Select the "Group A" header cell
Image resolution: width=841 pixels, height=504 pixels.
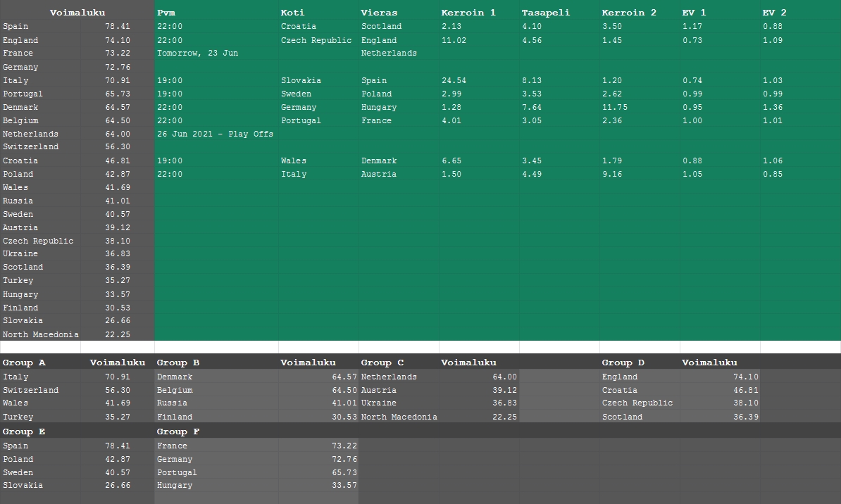tap(24, 363)
